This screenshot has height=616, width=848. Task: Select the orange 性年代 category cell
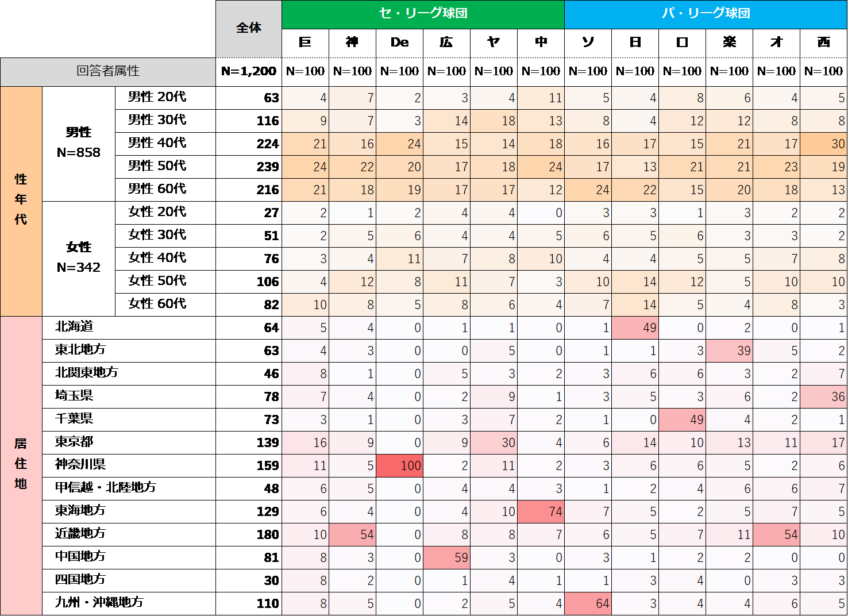click(21, 201)
